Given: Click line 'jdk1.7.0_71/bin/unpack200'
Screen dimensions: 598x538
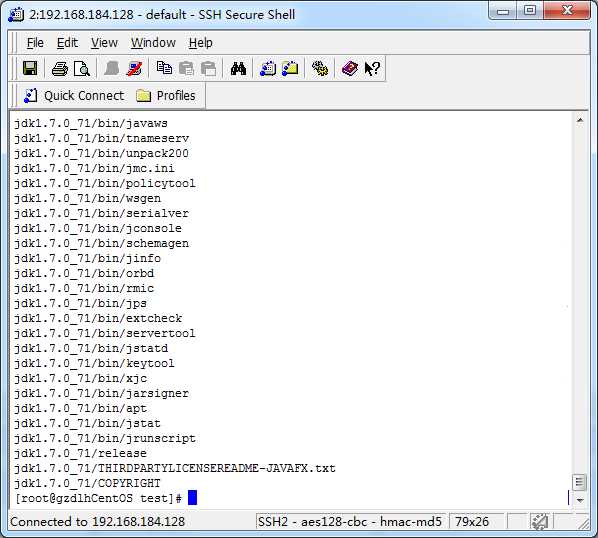Looking at the screenshot, I should [x=101, y=153].
